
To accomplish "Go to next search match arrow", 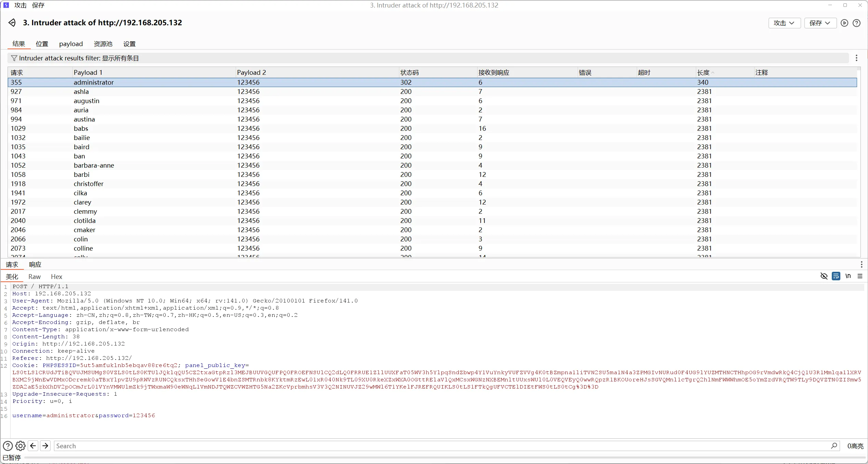I will 45,446.
